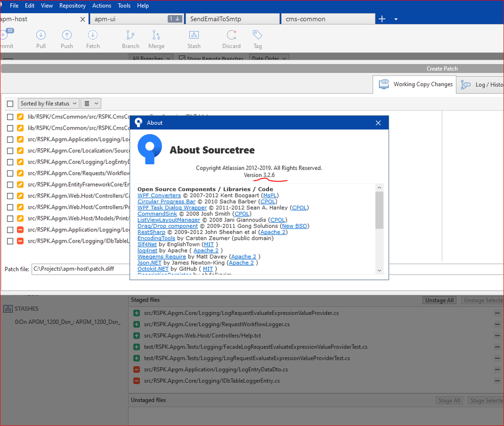The image size is (504, 426).
Task: Click the STASHES sidebar icon
Action: click(x=8, y=309)
